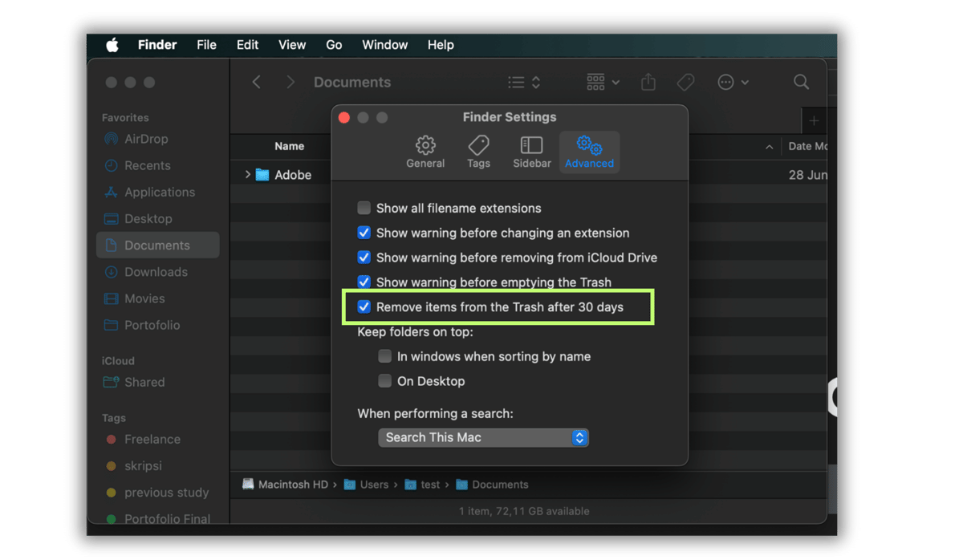Sort by the Name column header

click(290, 146)
